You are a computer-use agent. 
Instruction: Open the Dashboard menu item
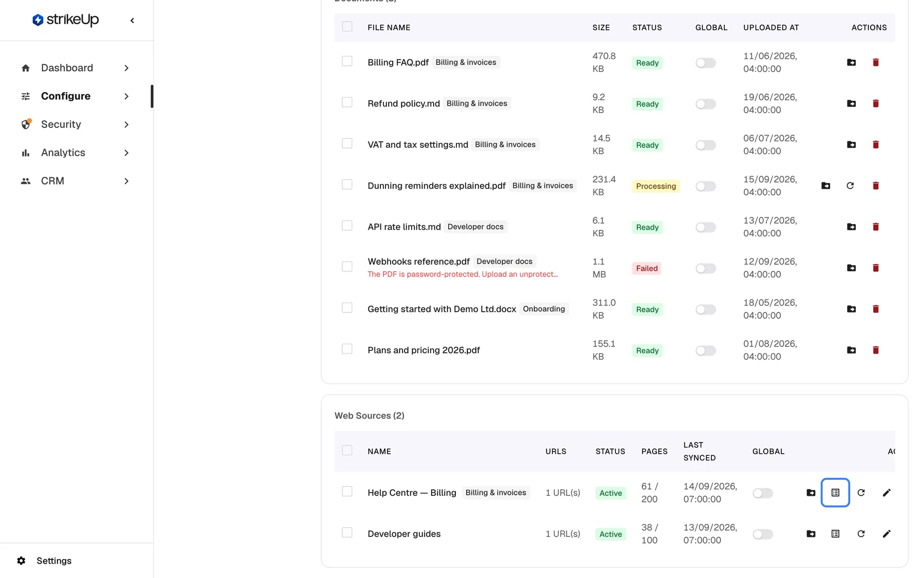point(67,68)
